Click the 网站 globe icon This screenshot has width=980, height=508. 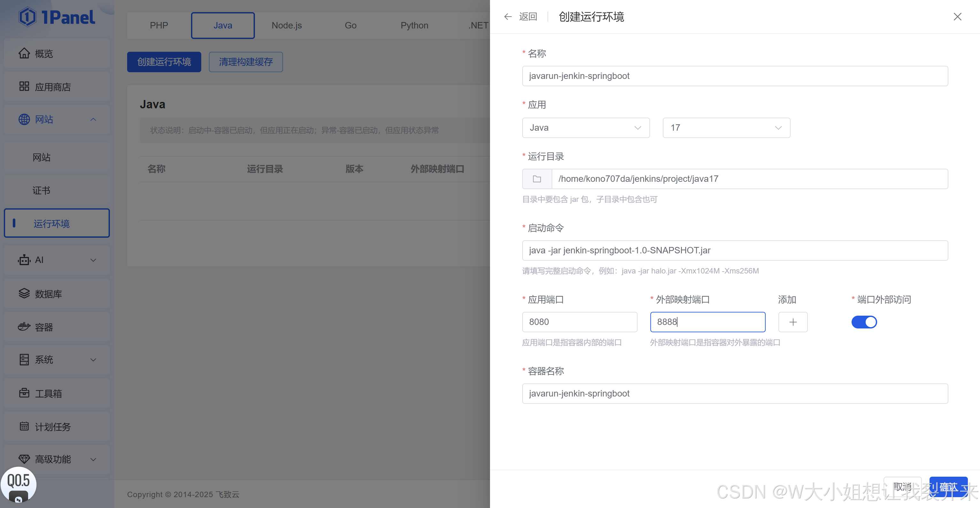point(24,119)
